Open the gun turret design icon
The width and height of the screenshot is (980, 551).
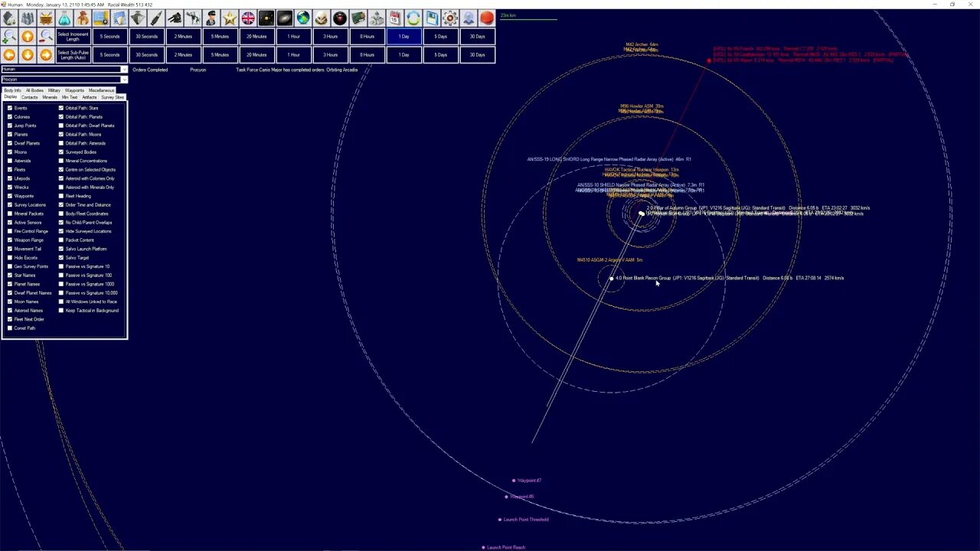pyautogui.click(x=175, y=18)
